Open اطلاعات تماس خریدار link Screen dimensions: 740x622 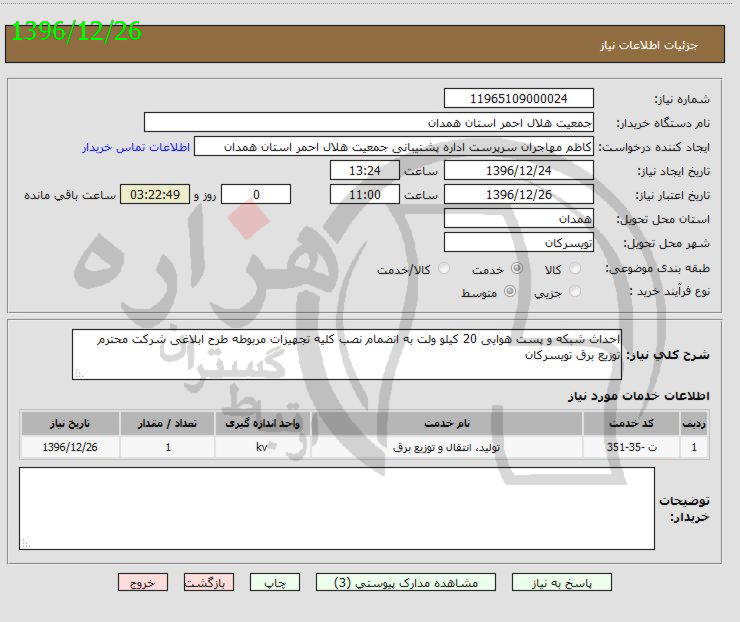[136, 147]
